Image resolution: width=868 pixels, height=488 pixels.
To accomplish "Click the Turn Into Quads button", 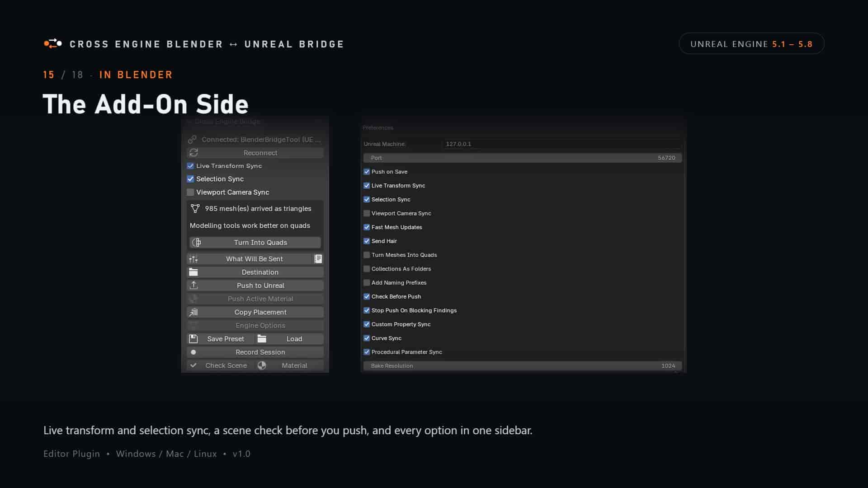I will (255, 243).
